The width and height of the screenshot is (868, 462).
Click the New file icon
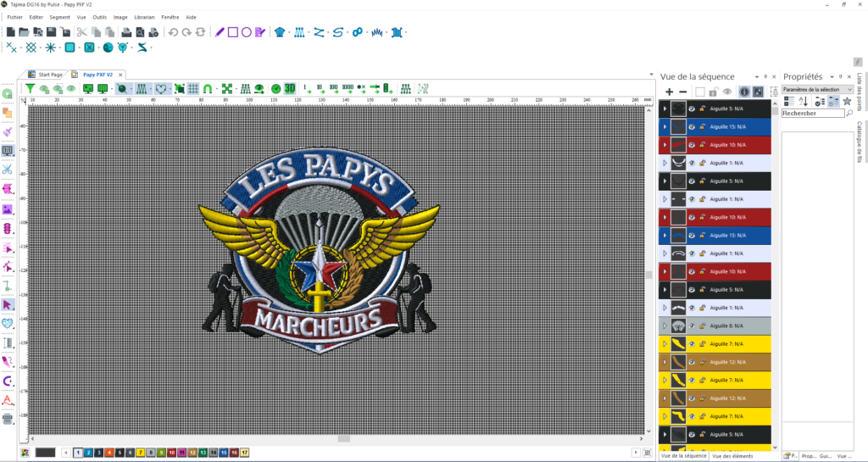tap(10, 33)
